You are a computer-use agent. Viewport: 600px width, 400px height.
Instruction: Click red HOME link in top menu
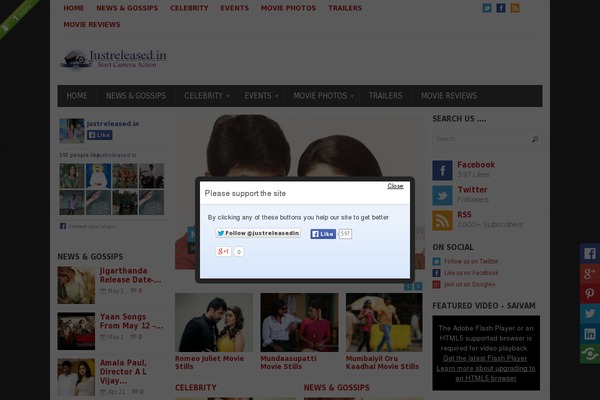(74, 8)
